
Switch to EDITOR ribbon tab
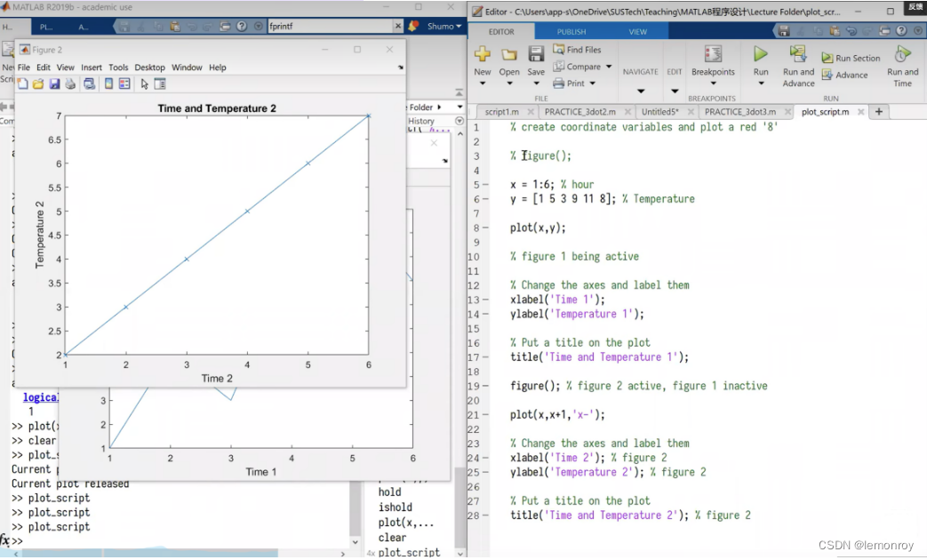pos(501,31)
